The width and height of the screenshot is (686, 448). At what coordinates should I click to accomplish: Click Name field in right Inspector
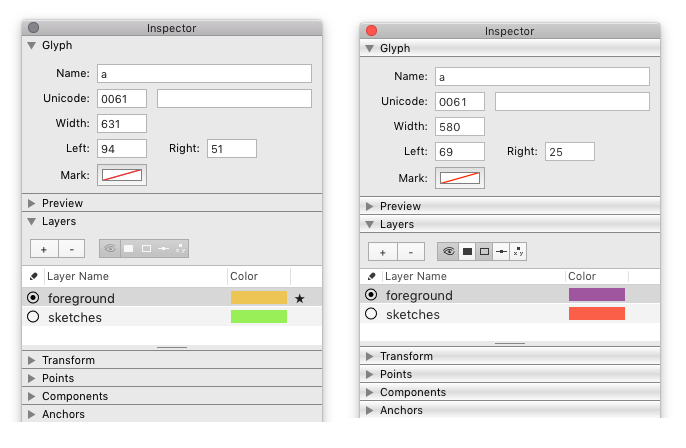(542, 77)
